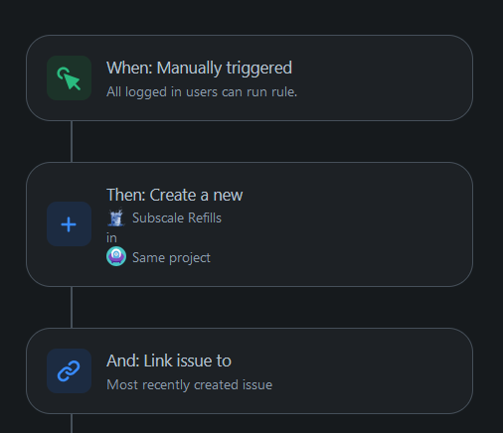Click the 'Subscale Refills' label
The width and height of the screenshot is (504, 433).
(177, 217)
